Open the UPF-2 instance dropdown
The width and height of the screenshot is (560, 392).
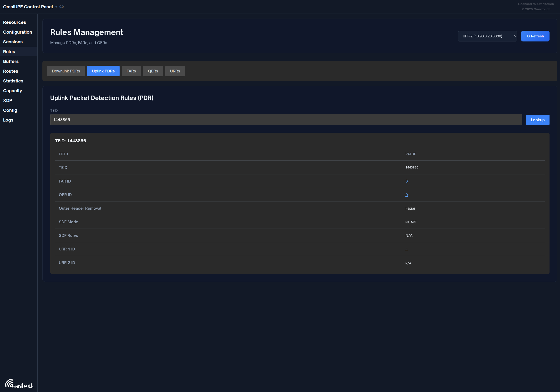tap(487, 36)
